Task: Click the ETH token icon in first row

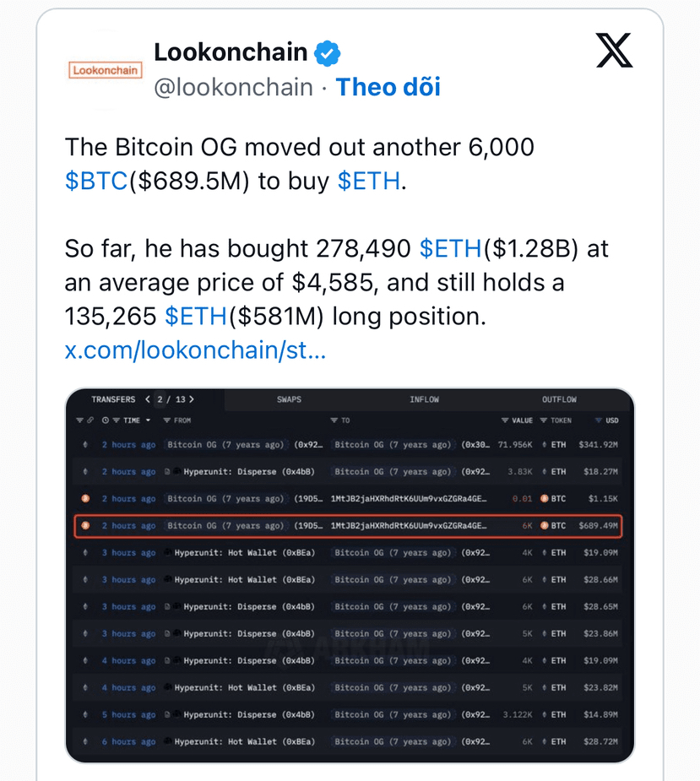Action: tap(544, 444)
